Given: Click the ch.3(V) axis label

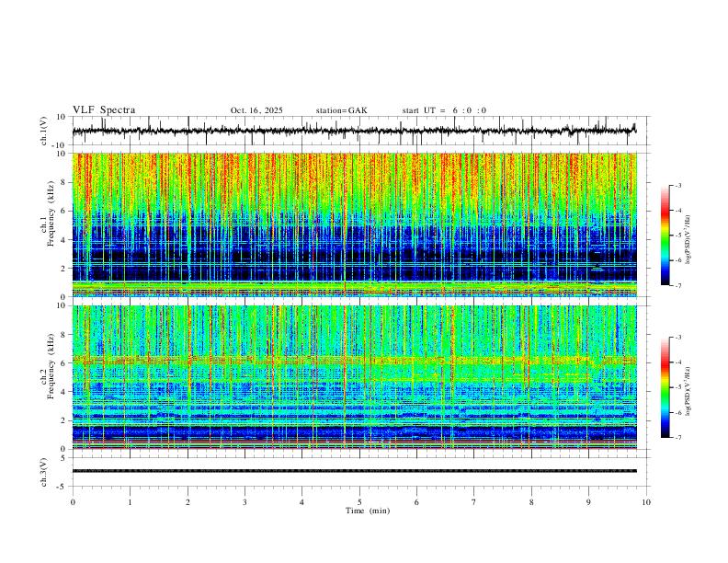Looking at the screenshot, I should coord(44,472).
